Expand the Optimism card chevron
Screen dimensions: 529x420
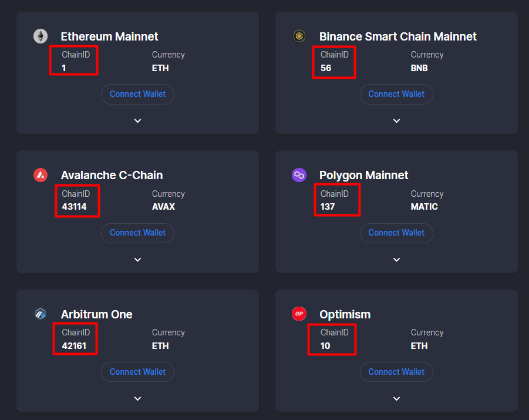coord(396,399)
